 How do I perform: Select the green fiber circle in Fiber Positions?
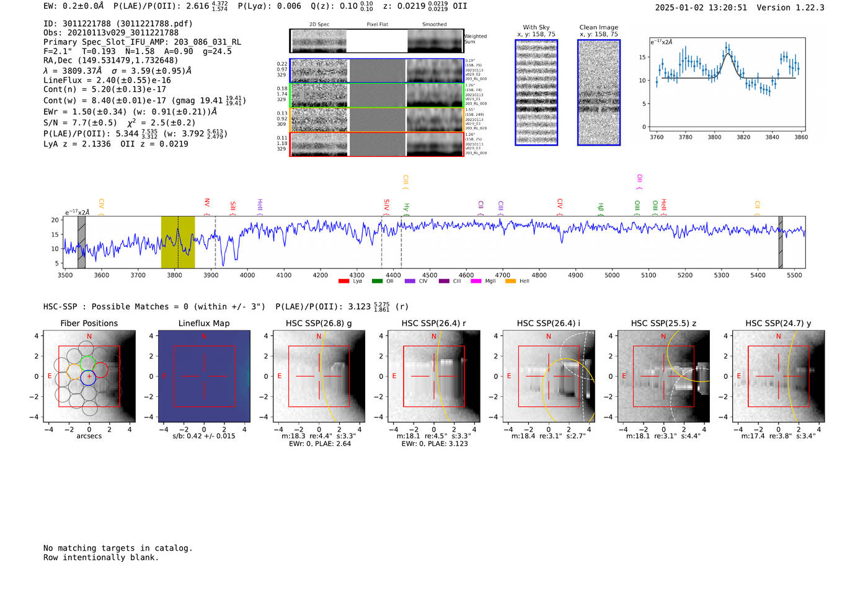[x=89, y=363]
